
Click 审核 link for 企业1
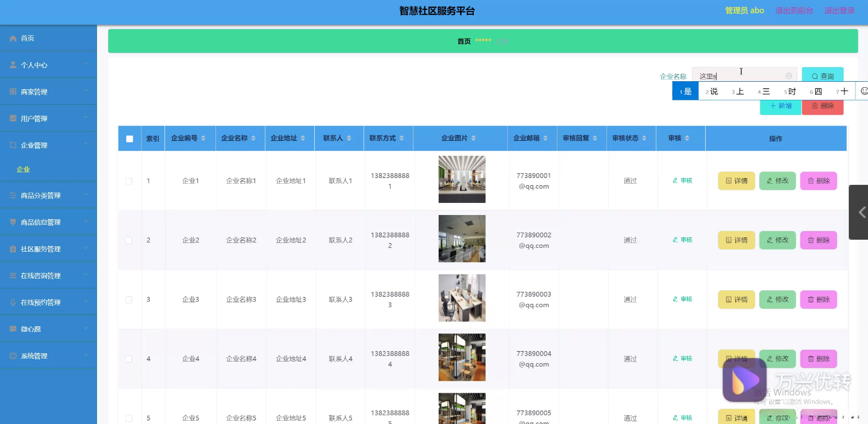[683, 180]
